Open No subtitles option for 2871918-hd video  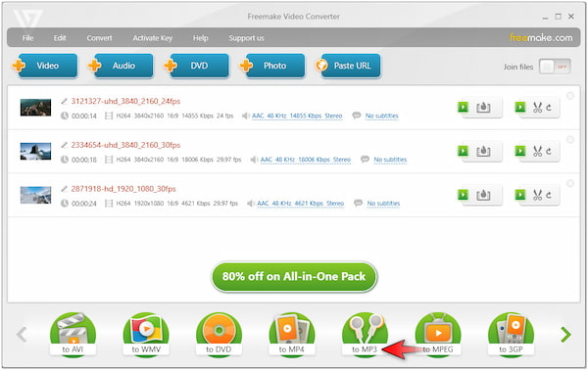[x=383, y=204]
